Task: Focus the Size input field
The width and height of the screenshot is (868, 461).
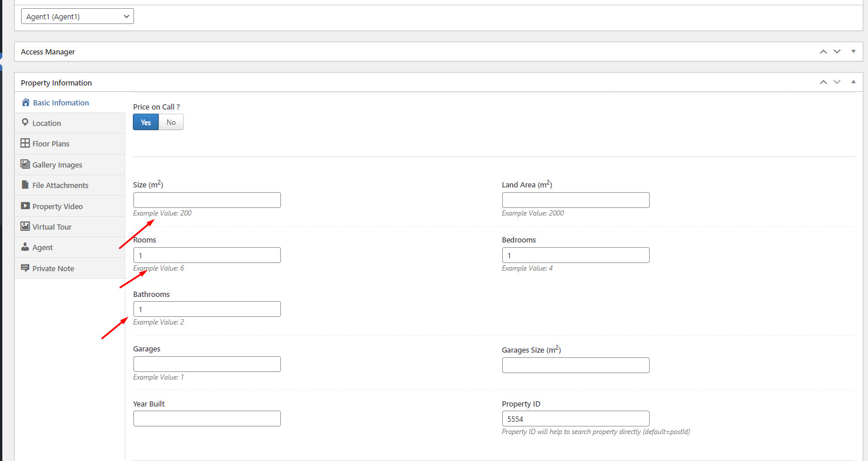Action: pos(207,200)
